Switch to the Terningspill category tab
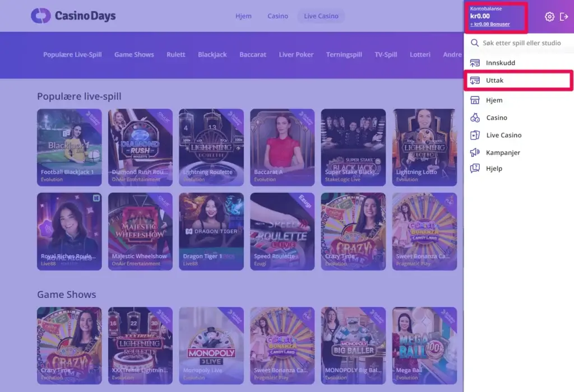This screenshot has height=392, width=574. (344, 54)
